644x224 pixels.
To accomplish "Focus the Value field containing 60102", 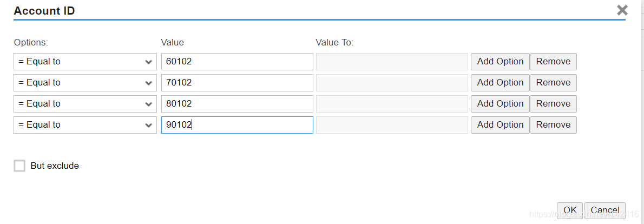I will pos(237,62).
